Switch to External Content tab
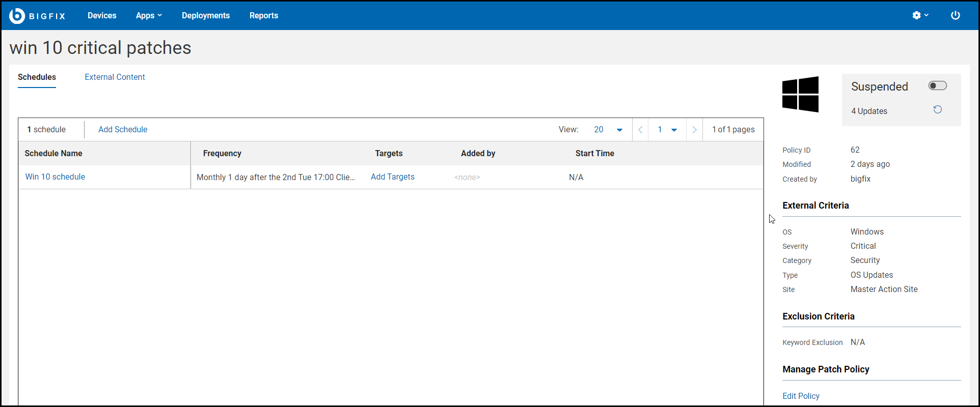The height and width of the screenshot is (407, 980). [x=115, y=77]
